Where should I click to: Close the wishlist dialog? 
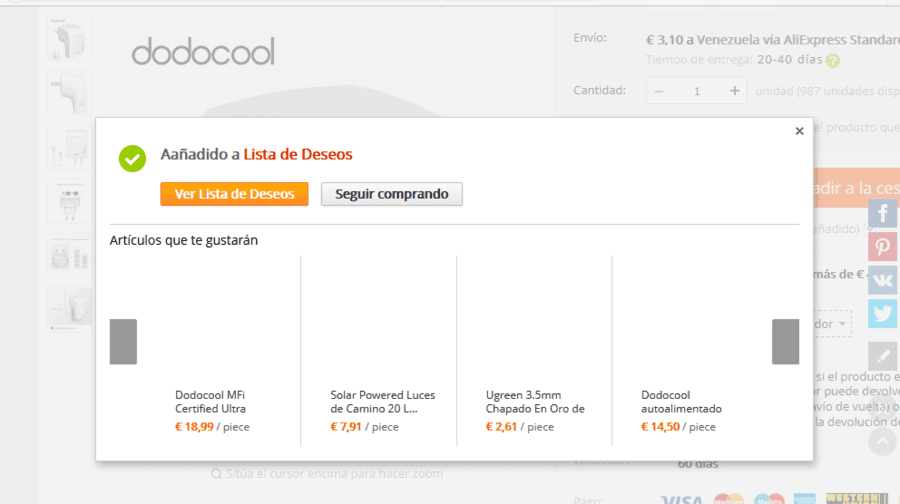(799, 131)
